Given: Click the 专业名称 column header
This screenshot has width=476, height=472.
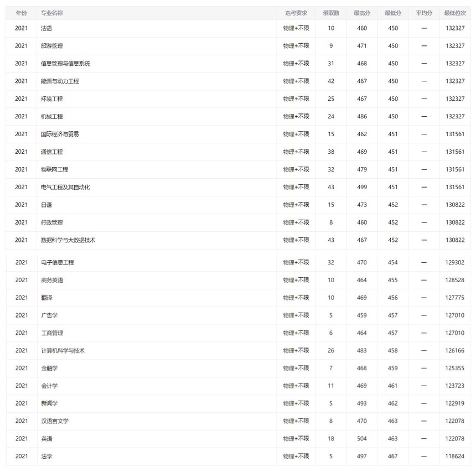Looking at the screenshot, I should pos(52,13).
